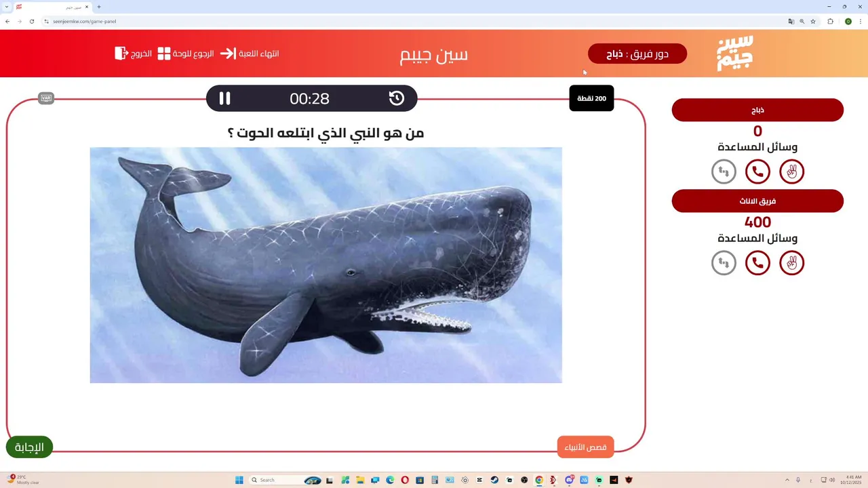Go back in browser history
Viewport: 868px width, 488px height.
pyautogui.click(x=7, y=21)
